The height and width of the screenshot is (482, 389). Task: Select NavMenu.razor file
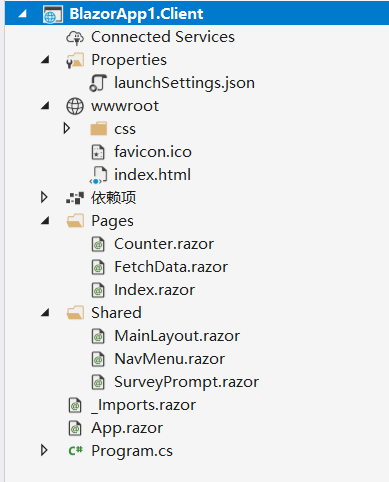pos(170,359)
